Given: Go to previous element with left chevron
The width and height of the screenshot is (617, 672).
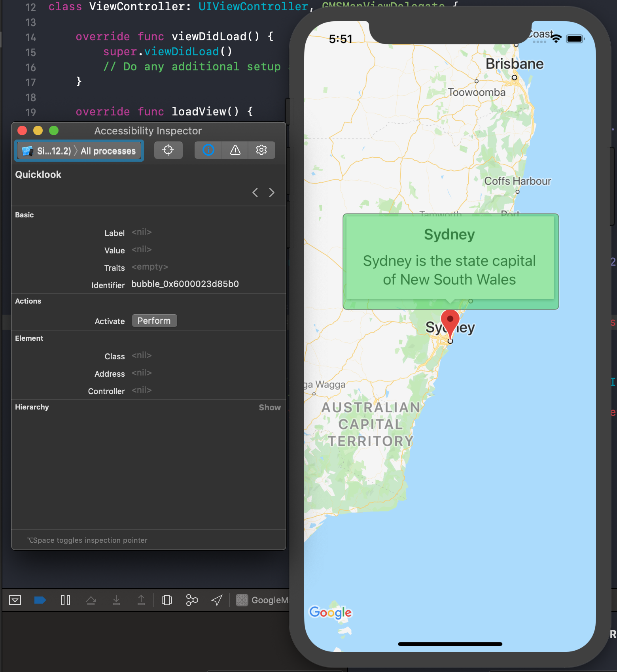Looking at the screenshot, I should pyautogui.click(x=255, y=193).
